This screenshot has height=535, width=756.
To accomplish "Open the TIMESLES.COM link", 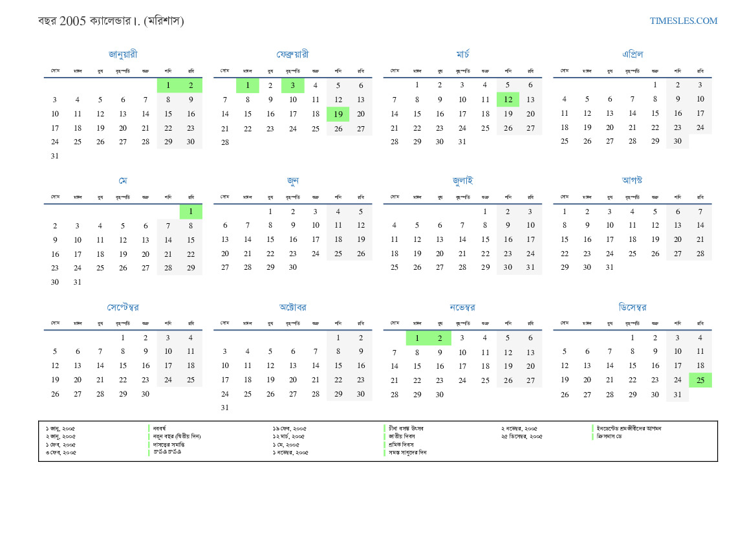I will coord(683,21).
